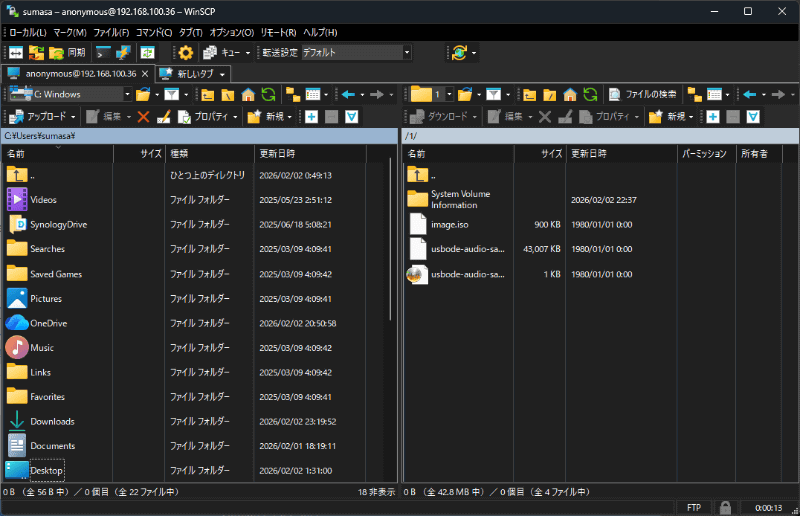Click the ファイルの検索 find files button
This screenshot has height=516, width=800.
[x=643, y=94]
